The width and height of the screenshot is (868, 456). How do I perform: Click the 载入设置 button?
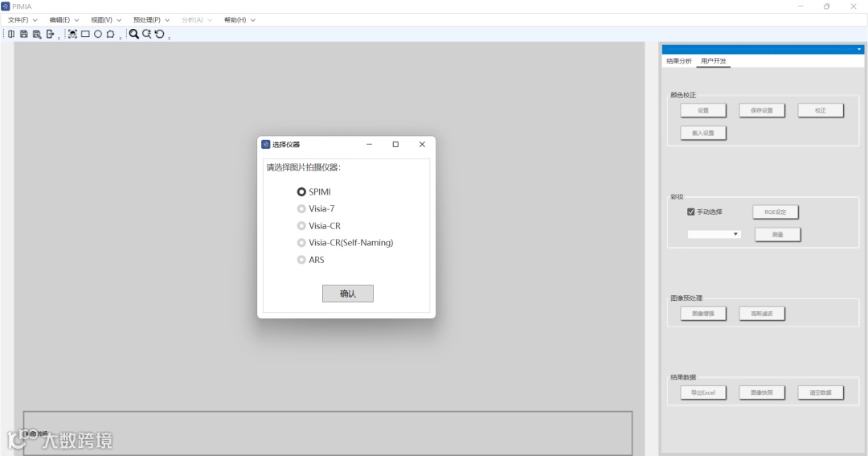(x=703, y=133)
